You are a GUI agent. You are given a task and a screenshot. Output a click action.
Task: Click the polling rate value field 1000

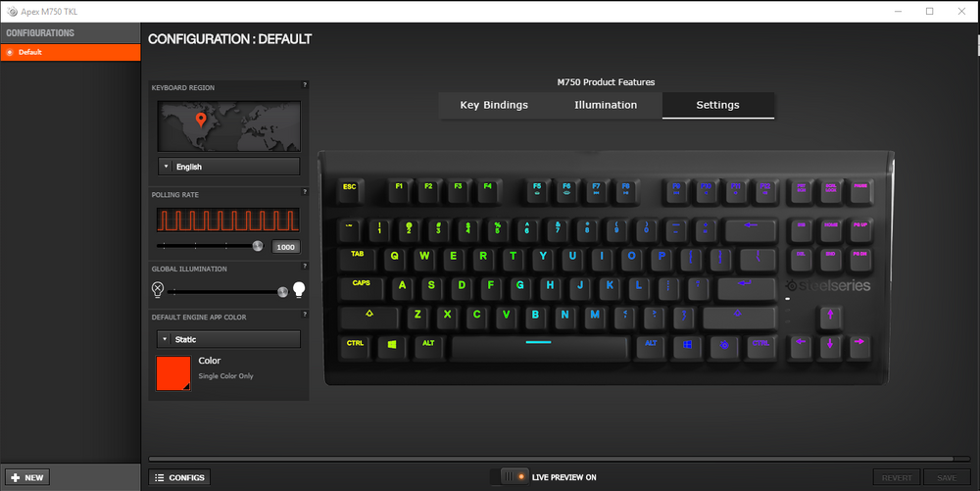coord(285,247)
